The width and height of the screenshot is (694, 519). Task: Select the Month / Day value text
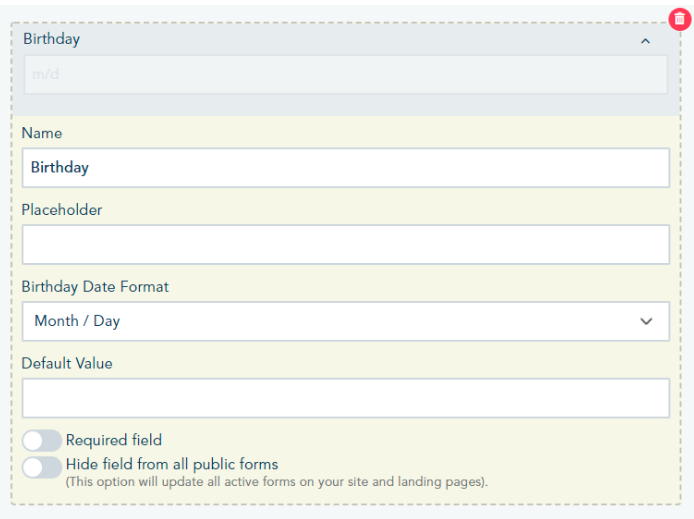[77, 321]
